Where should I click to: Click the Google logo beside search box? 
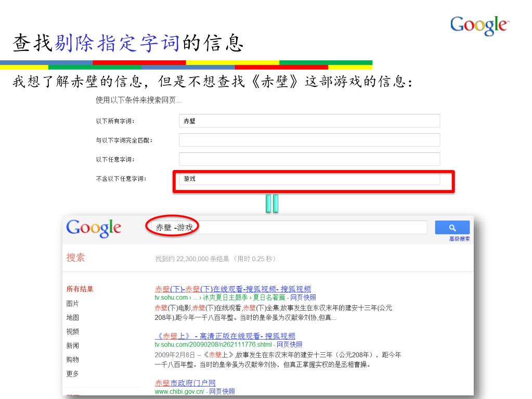tap(94, 228)
